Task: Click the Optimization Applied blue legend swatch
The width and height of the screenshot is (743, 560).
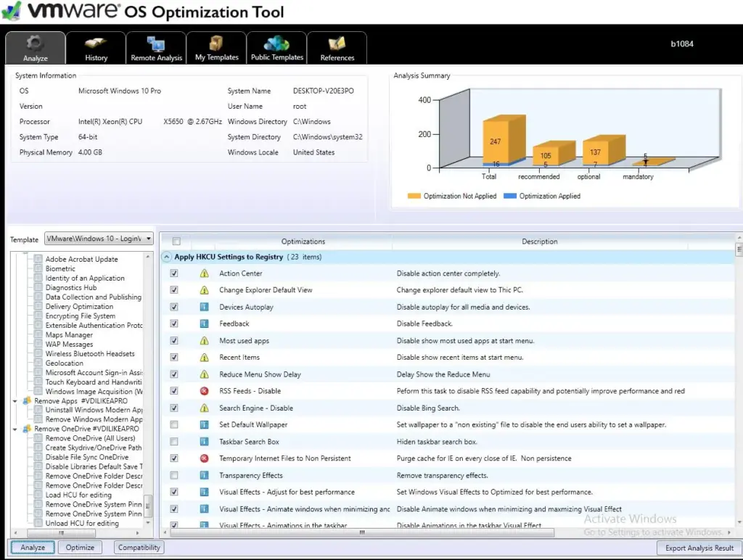Action: click(510, 196)
